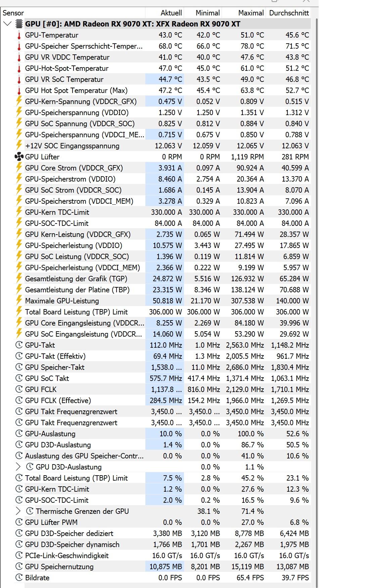Click the Durchschnitt column header
370x588 pixels.
coord(289,13)
